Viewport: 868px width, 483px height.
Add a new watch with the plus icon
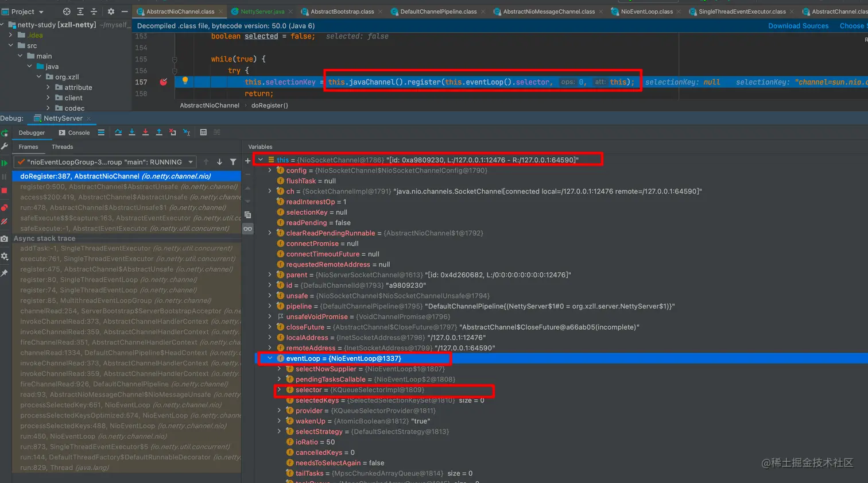pos(248,161)
